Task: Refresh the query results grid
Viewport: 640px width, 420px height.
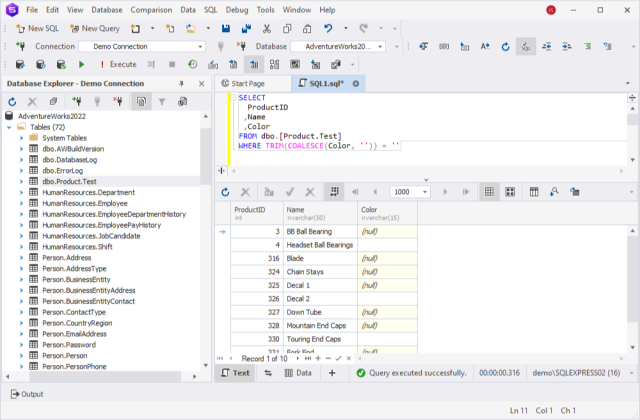Action: 225,192
